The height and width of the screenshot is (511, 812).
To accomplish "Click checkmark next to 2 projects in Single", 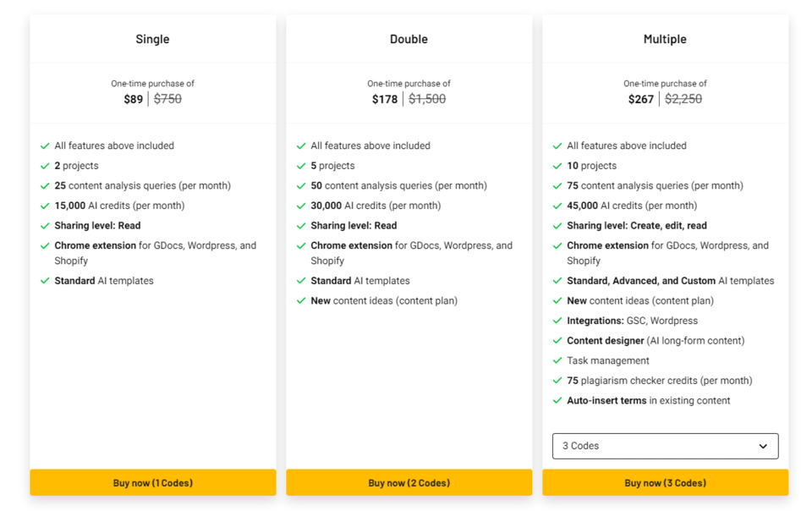I will tap(45, 167).
